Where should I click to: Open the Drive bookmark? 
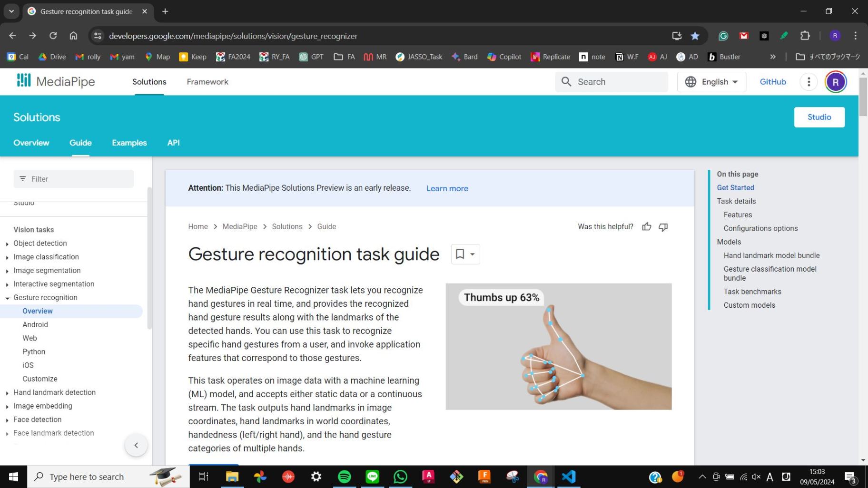point(52,57)
